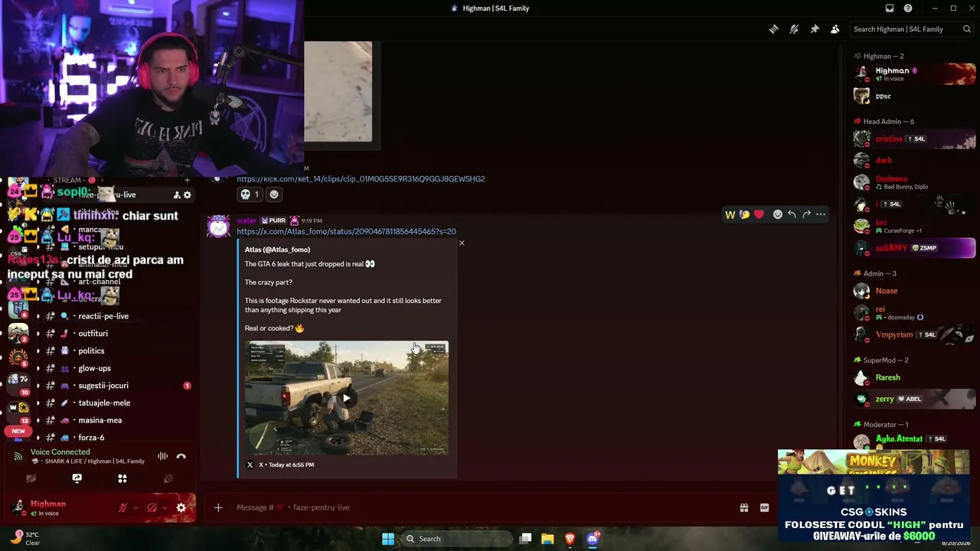Toggle noise suppression in voice panel
Viewport: 980px width, 551px height.
click(x=162, y=456)
